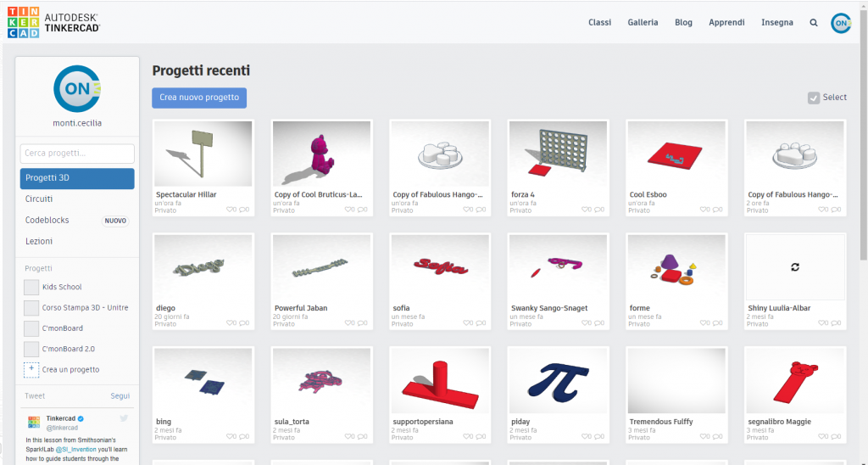Toggle the Select checkbox
This screenshot has height=465, width=868.
[814, 98]
